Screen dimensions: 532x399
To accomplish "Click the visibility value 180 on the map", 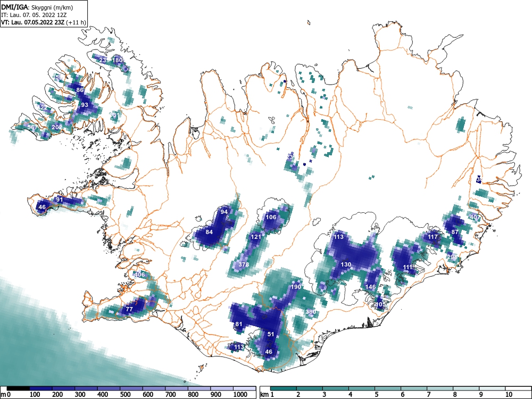I will [118, 60].
